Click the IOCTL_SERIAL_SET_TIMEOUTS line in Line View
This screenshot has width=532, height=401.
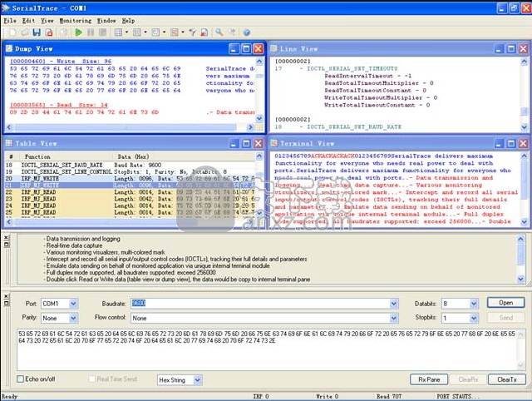(x=352, y=68)
